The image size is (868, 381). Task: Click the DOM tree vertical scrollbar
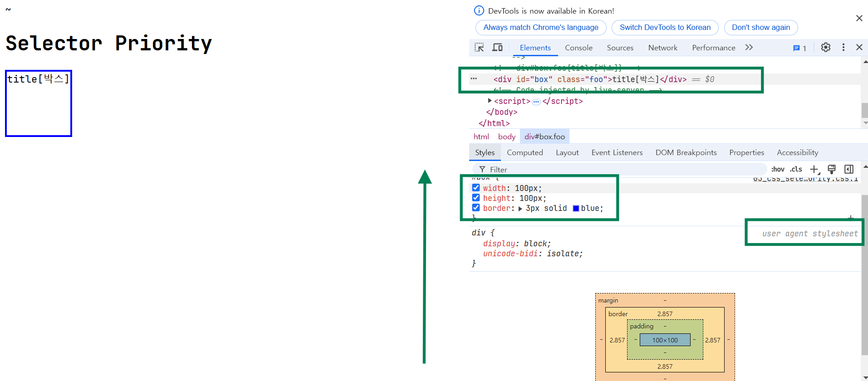click(x=864, y=110)
